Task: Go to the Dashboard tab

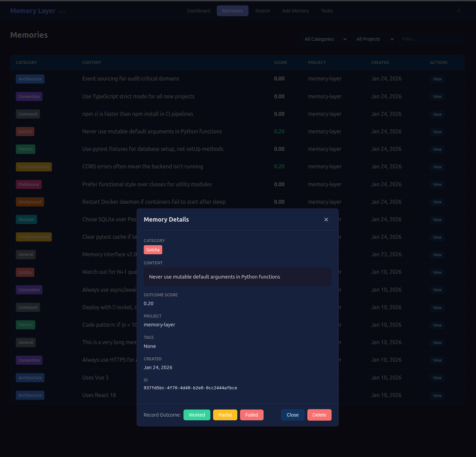Action: tap(199, 11)
